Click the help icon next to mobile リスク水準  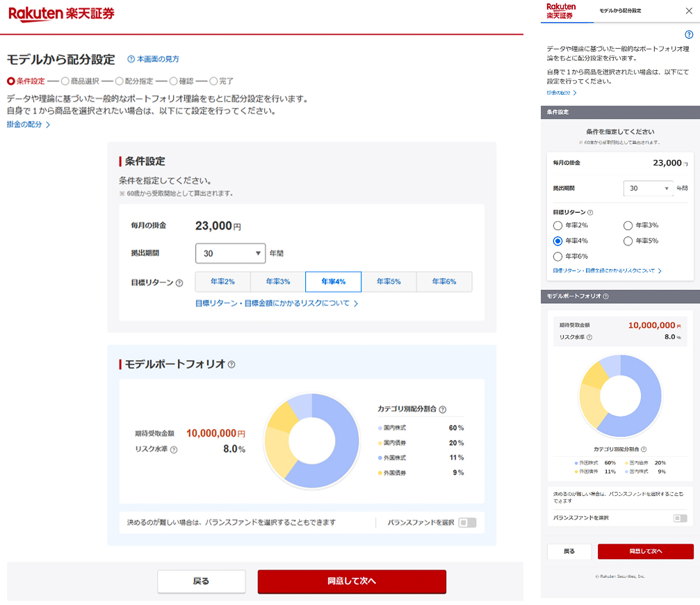(x=589, y=337)
